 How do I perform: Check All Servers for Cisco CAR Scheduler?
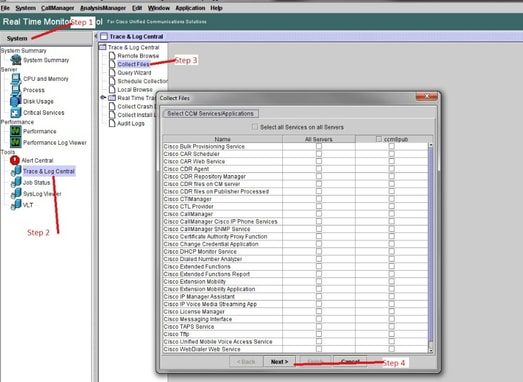pos(319,154)
